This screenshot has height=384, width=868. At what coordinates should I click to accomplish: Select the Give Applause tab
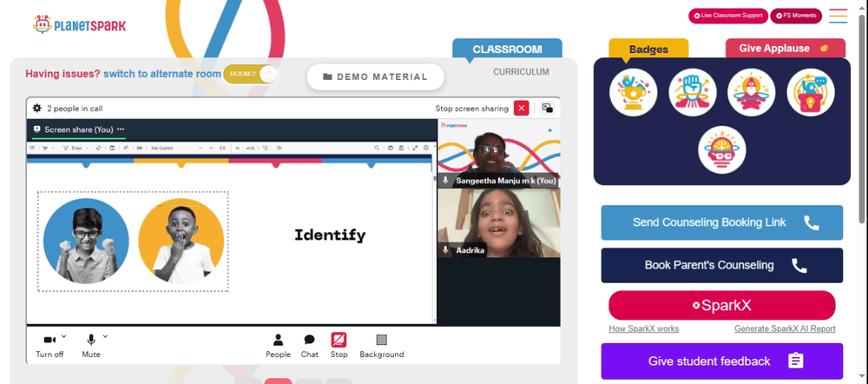785,48
